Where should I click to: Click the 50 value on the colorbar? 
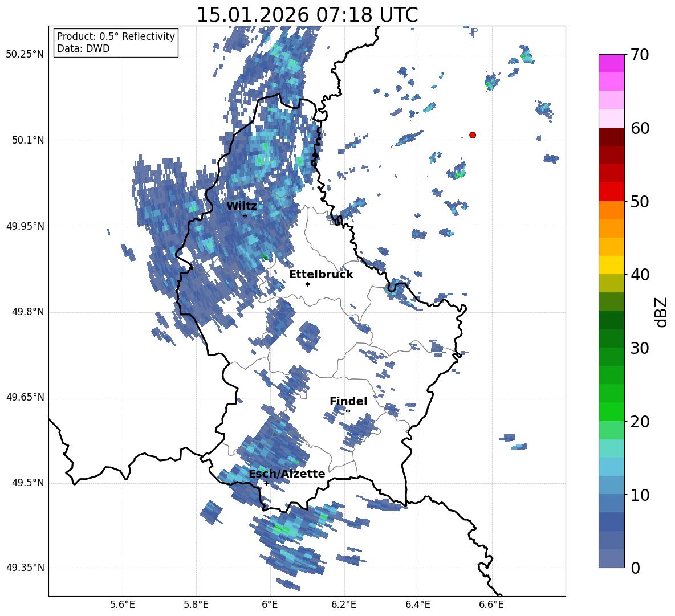640,202
